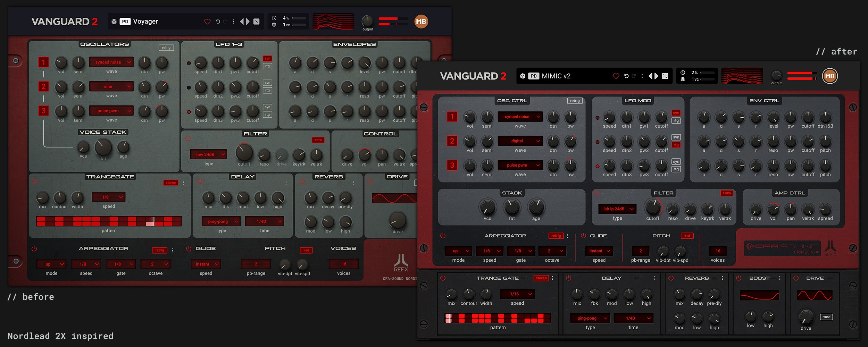Click the redo arrow in the Voyager window
The width and height of the screenshot is (868, 347).
225,22
